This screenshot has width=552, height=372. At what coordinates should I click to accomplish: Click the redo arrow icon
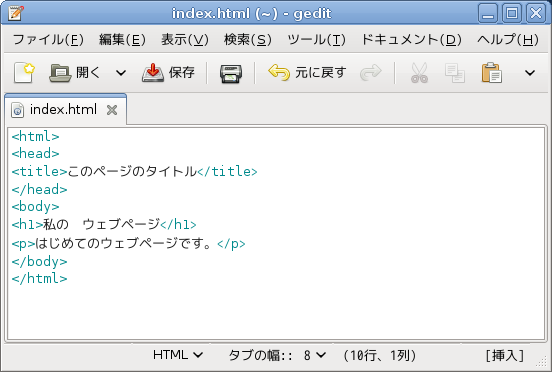point(371,72)
